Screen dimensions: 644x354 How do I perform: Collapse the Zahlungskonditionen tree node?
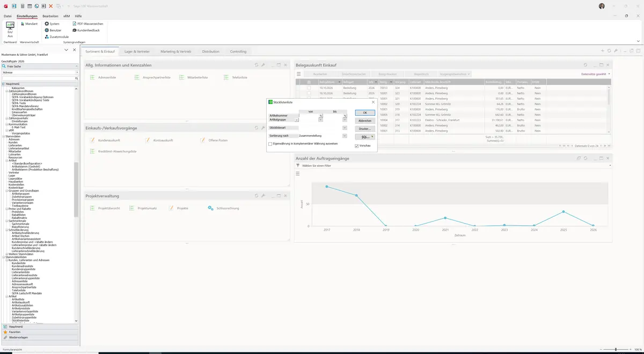click(x=7, y=91)
